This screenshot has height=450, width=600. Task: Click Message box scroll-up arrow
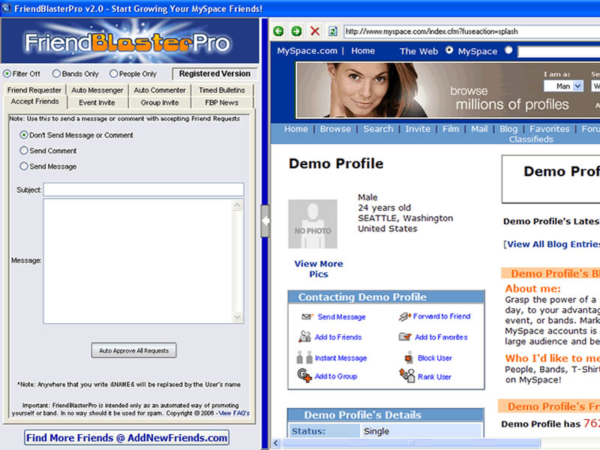tap(237, 205)
